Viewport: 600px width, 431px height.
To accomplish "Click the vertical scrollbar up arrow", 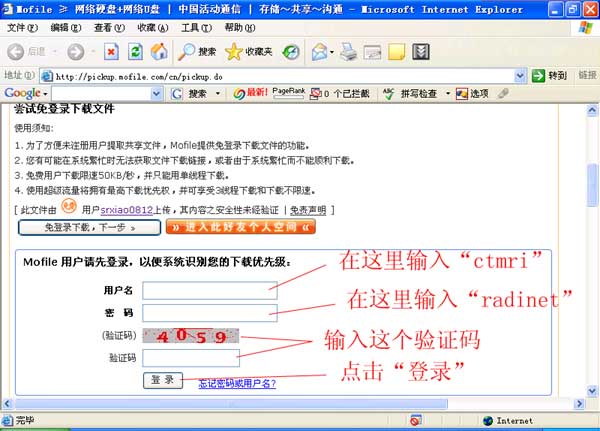I will (592, 111).
